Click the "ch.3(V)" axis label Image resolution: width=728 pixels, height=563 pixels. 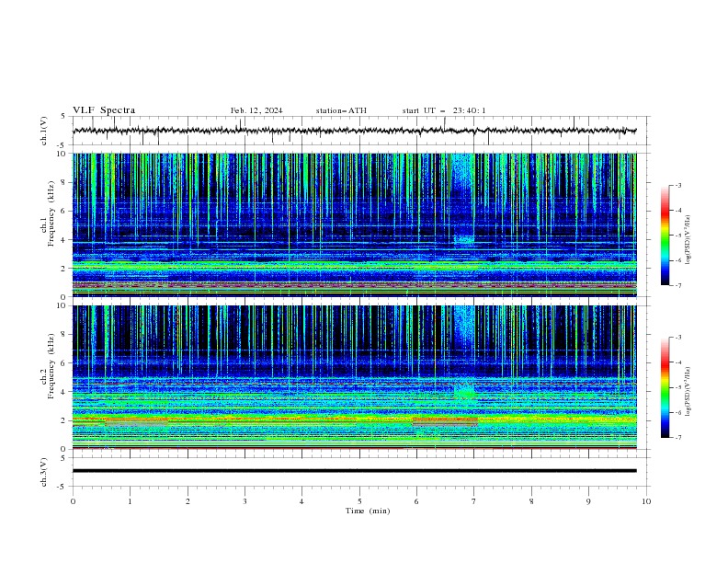pyautogui.click(x=44, y=472)
